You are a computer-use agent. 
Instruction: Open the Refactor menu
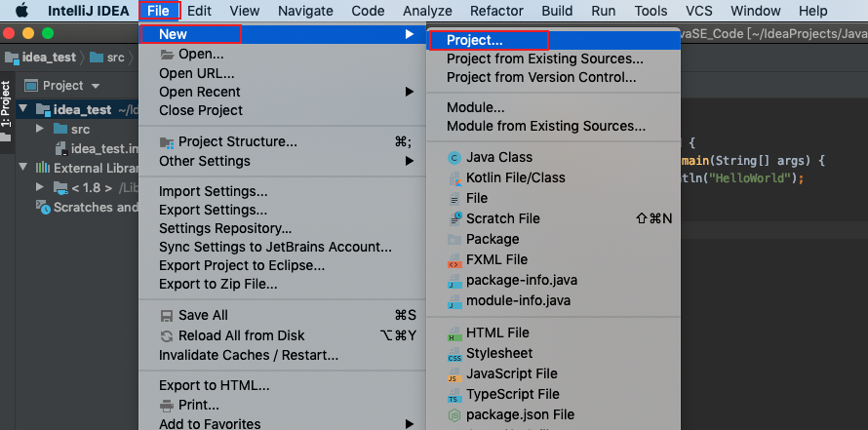pos(496,11)
